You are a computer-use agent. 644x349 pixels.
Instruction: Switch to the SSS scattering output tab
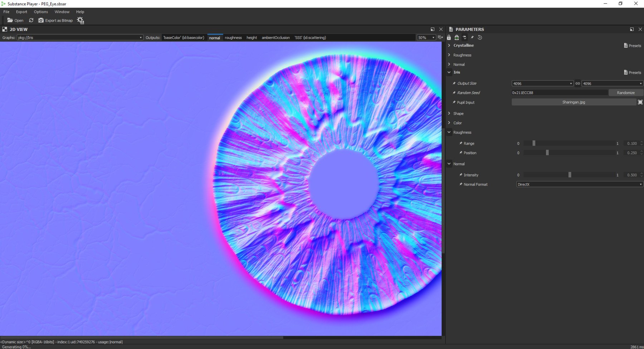pyautogui.click(x=310, y=38)
